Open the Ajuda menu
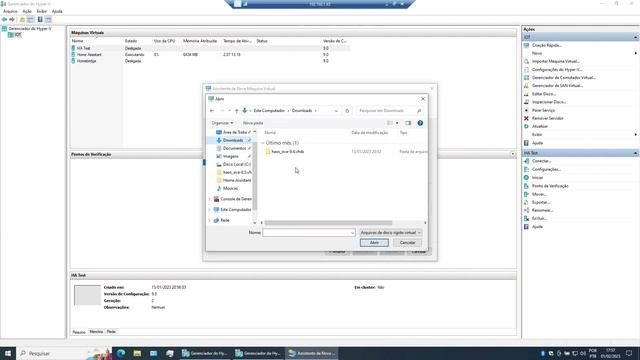This screenshot has width=640, height=360. 57,11
